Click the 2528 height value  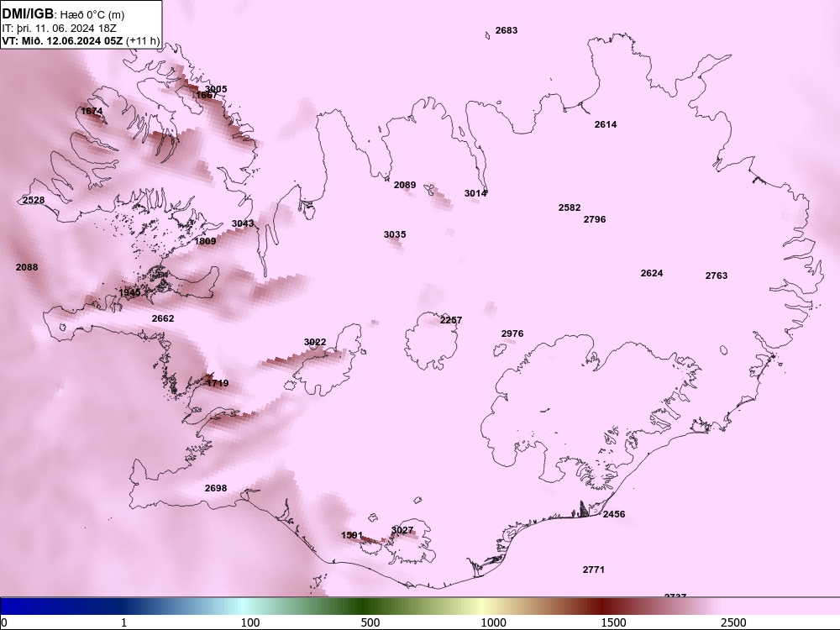point(34,200)
